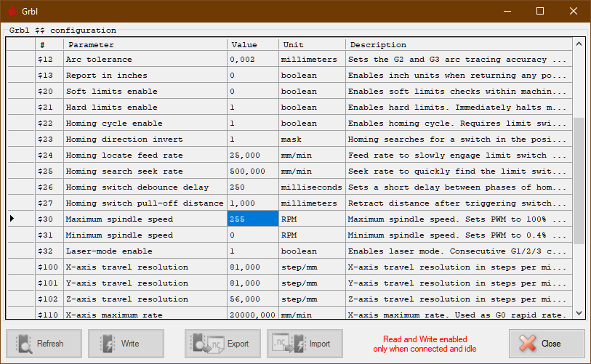The height and width of the screenshot is (364, 591).
Task: Select the Arc tolerance value 0,002
Action: click(x=252, y=59)
